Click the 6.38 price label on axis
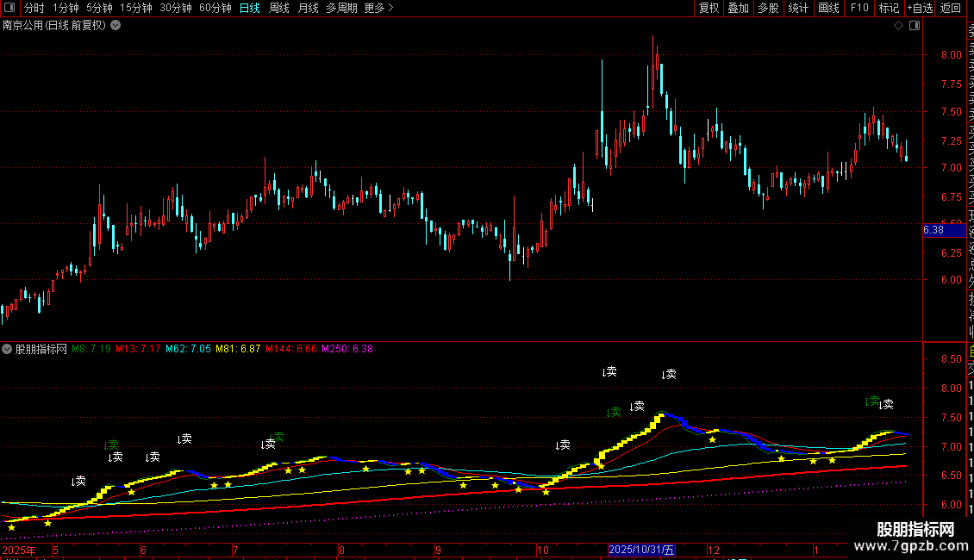974x560 pixels. [933, 230]
